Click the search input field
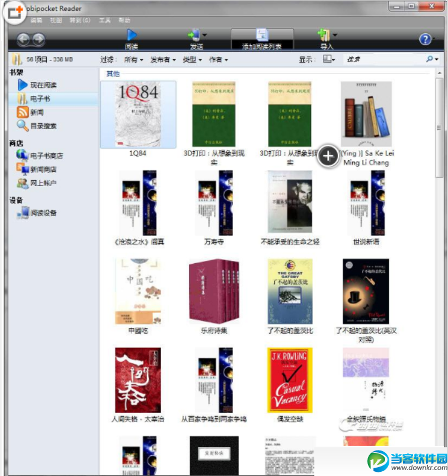The height and width of the screenshot is (476, 448). (x=384, y=59)
